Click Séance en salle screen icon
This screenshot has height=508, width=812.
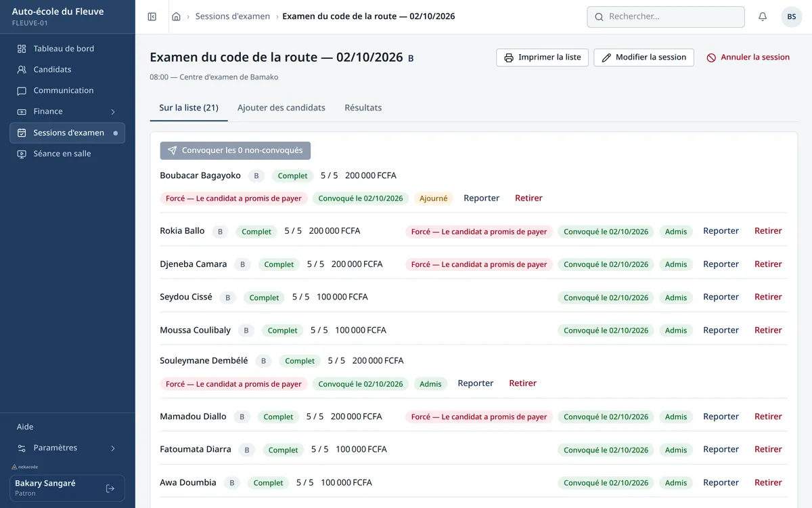pyautogui.click(x=22, y=154)
